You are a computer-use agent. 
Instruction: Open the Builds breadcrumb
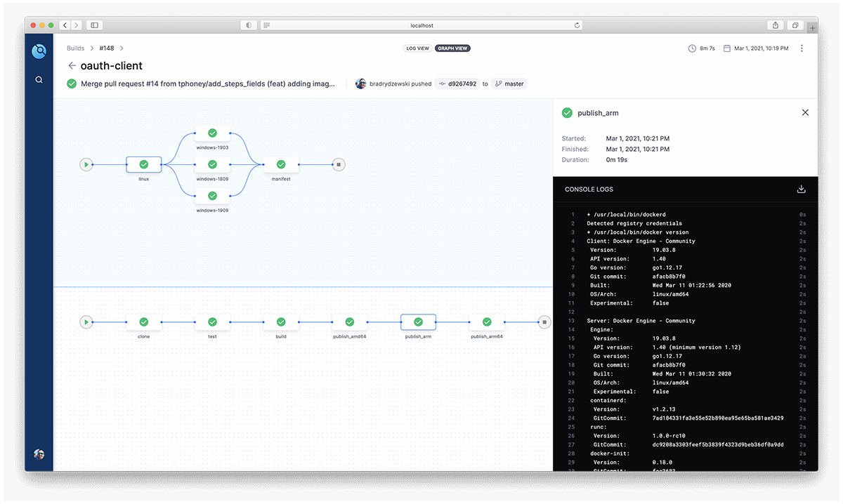tap(75, 48)
